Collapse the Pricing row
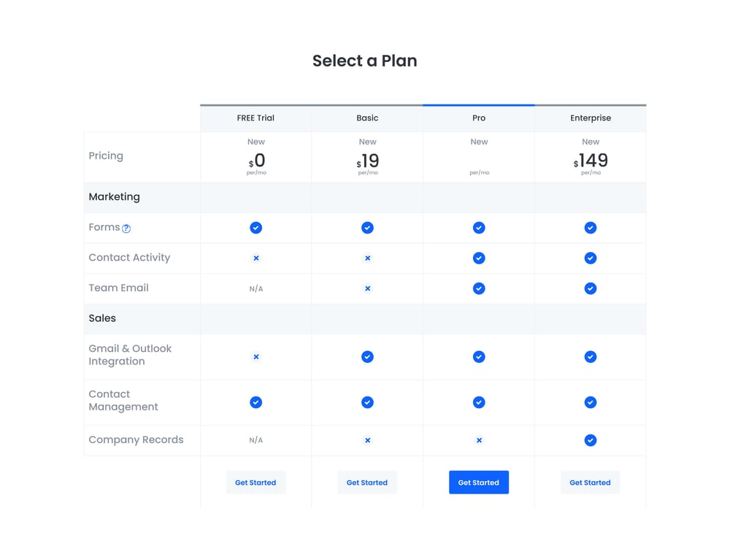The height and width of the screenshot is (560, 730). click(106, 156)
